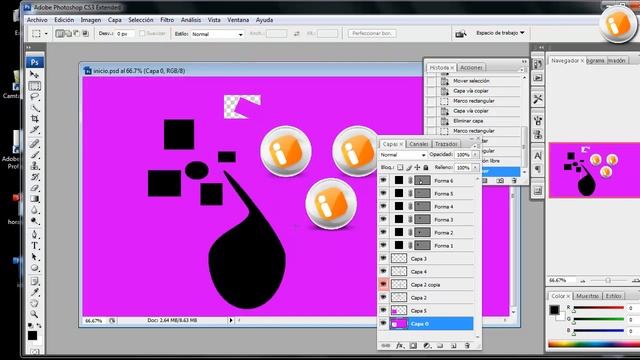Click the Perfeccionar borde button
Viewport: 640px width, 360px height.
coord(372,33)
